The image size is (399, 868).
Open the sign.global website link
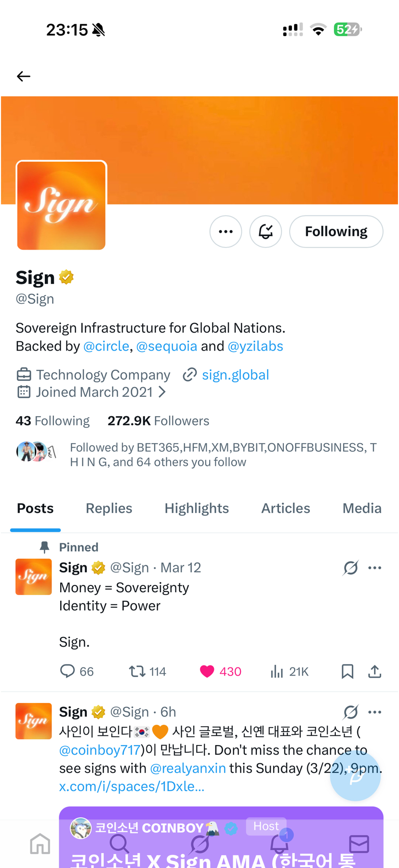click(x=235, y=375)
